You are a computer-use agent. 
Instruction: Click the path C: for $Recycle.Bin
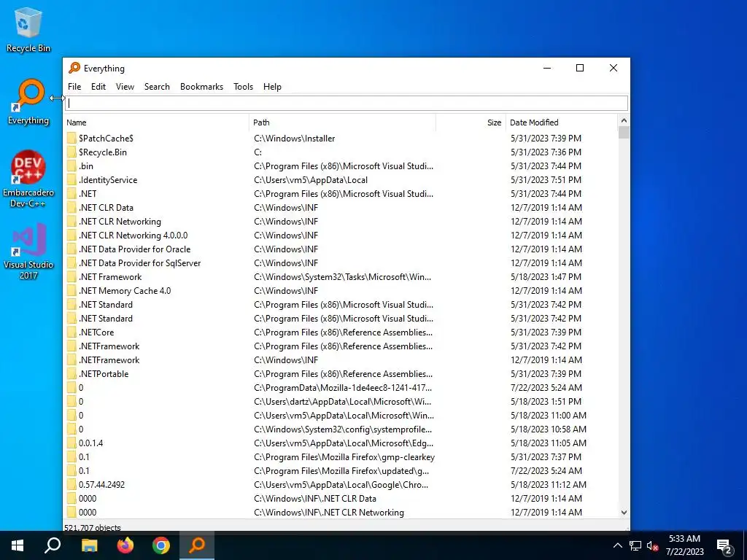258,152
